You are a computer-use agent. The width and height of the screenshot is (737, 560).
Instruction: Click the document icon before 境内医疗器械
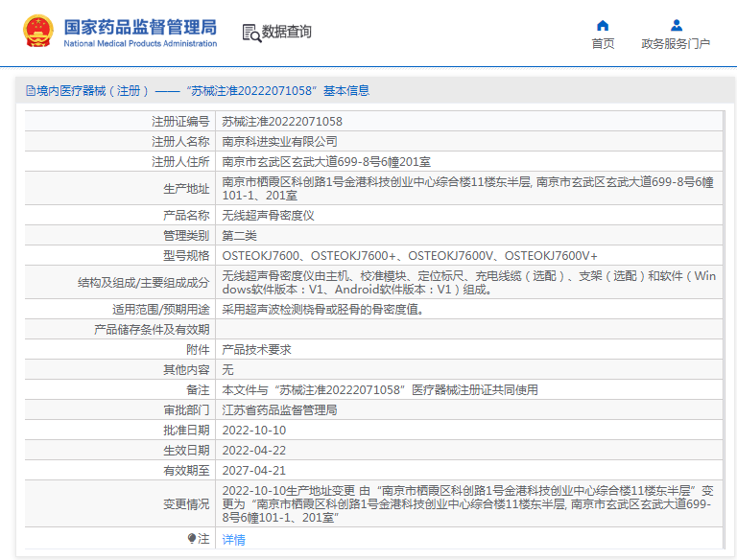pyautogui.click(x=31, y=91)
